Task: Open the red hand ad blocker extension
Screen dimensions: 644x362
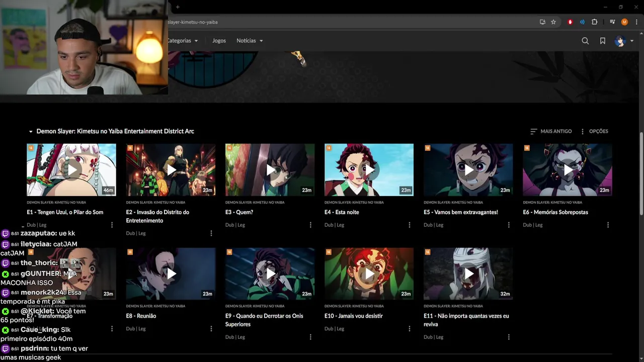Action: click(570, 22)
